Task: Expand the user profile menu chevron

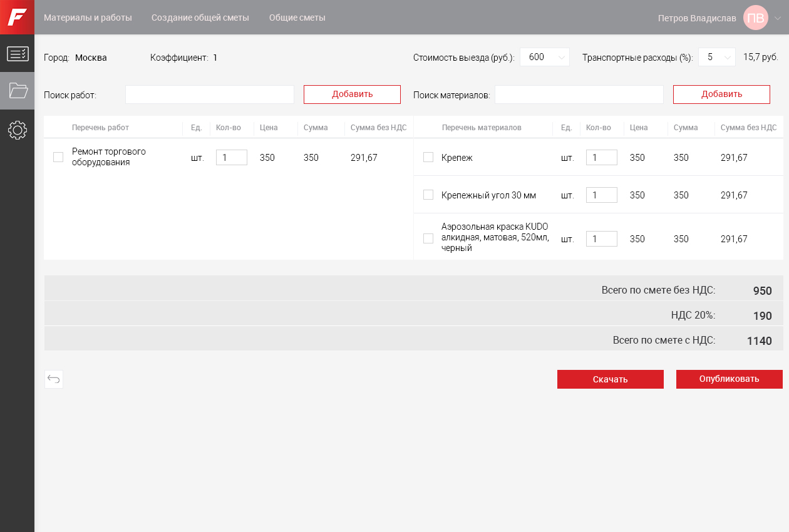Action: [778, 18]
